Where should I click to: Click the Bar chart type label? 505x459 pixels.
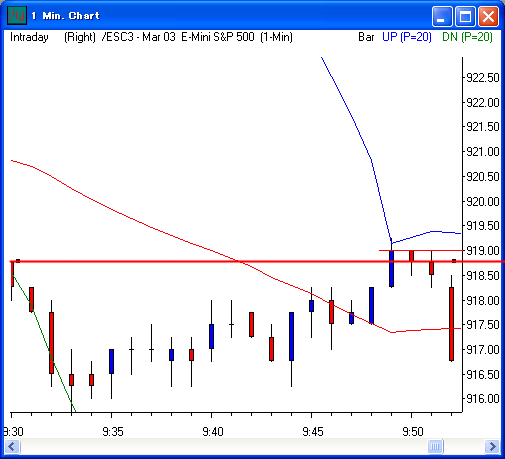[366, 37]
